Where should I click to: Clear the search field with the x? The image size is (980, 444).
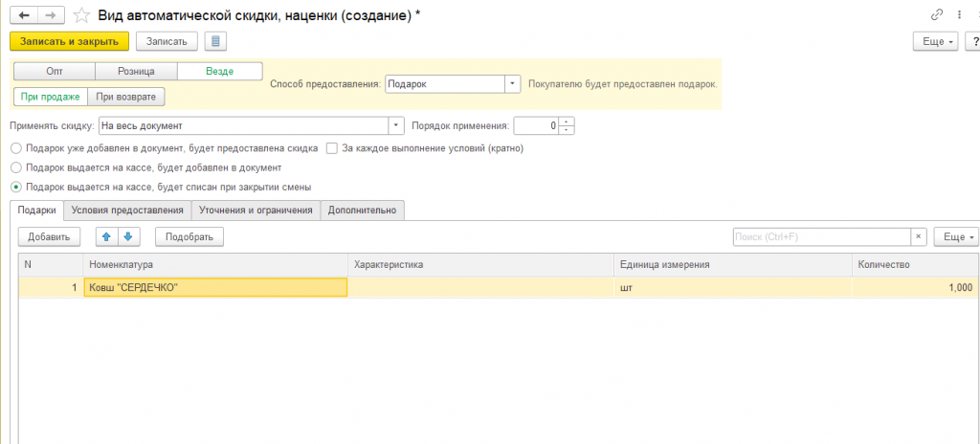(918, 237)
